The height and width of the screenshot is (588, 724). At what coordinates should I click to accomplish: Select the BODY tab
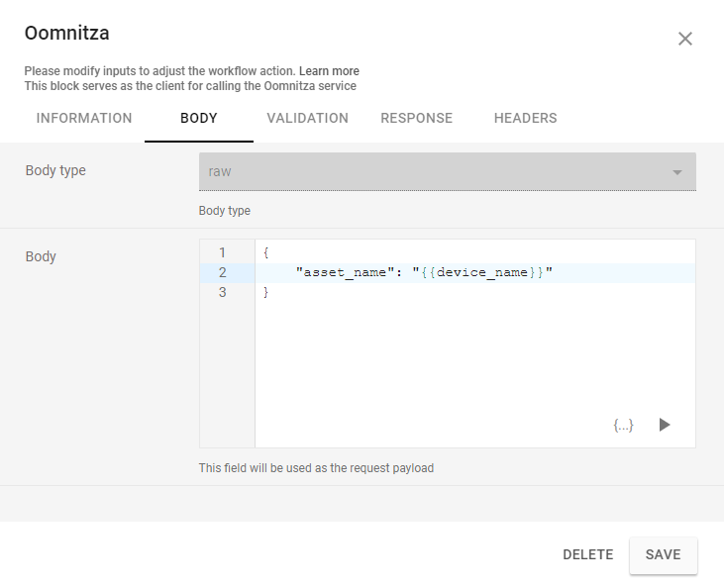click(x=199, y=118)
